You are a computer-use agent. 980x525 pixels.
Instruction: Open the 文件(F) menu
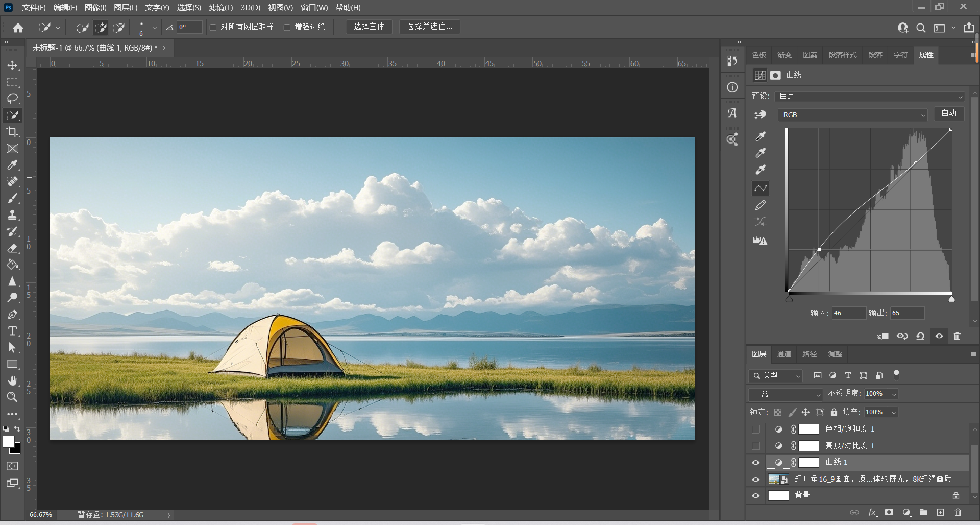tap(34, 8)
